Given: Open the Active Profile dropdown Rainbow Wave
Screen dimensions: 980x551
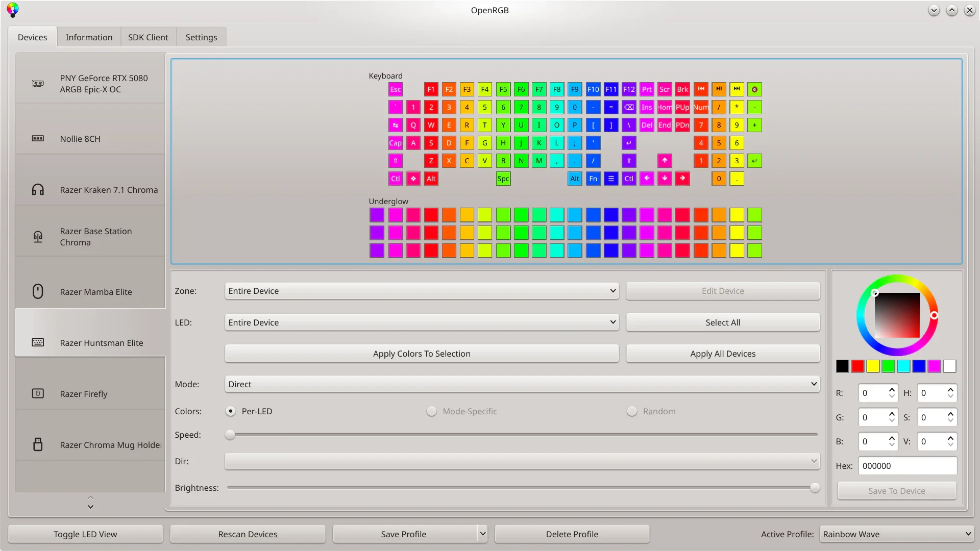Looking at the screenshot, I should 897,534.
